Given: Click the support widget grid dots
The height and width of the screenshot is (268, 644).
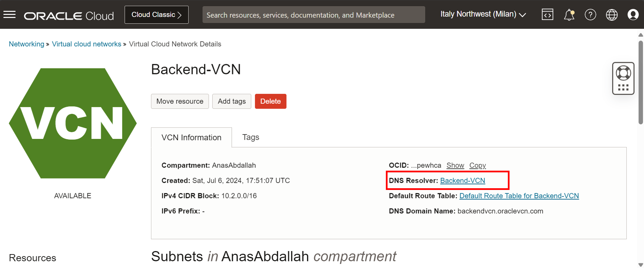Looking at the screenshot, I should click(623, 88).
